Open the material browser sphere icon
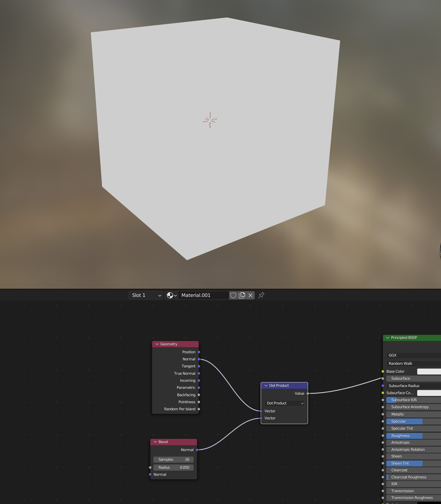 point(171,295)
